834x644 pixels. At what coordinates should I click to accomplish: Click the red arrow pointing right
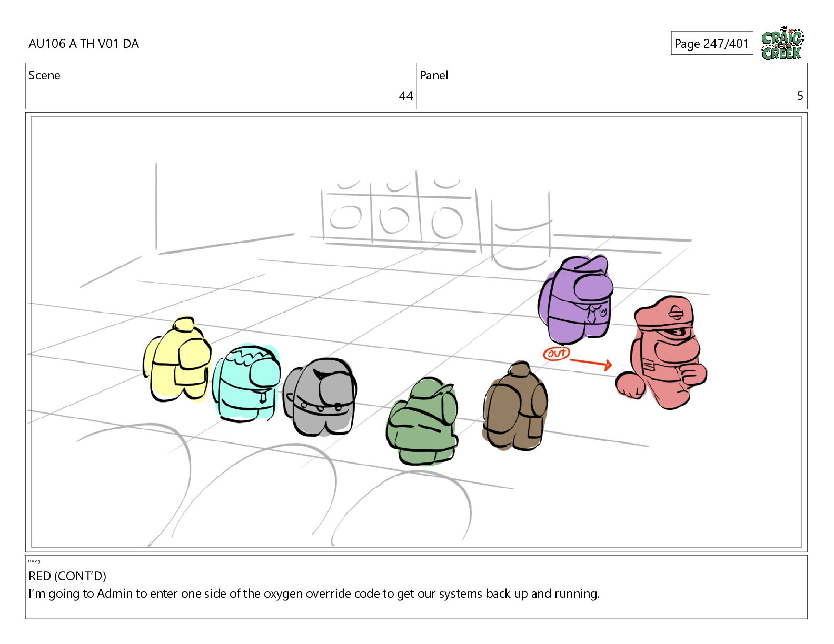click(x=591, y=363)
